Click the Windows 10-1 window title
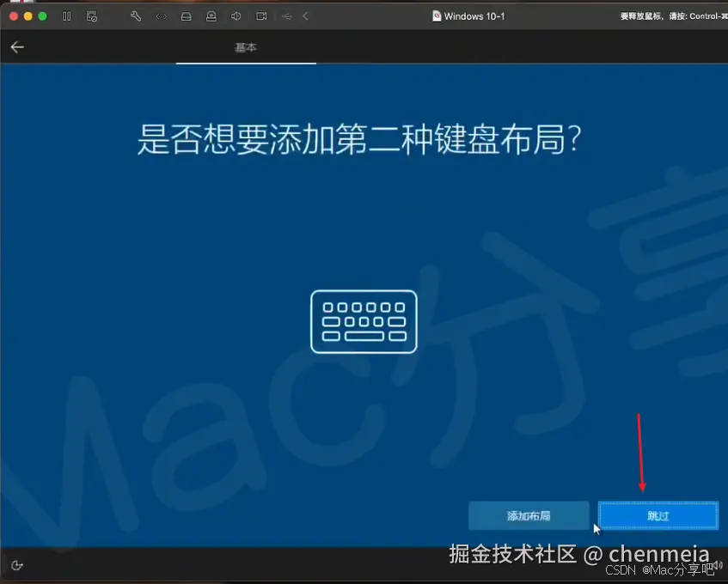 475,15
